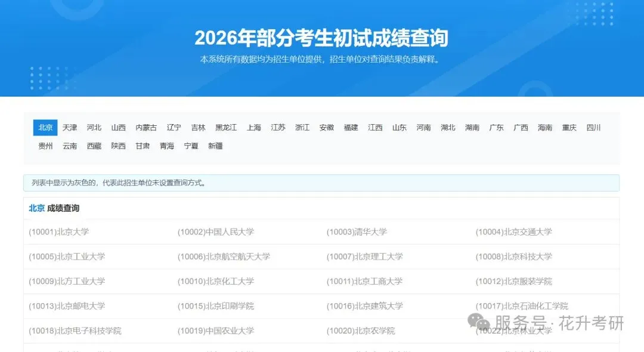Open (10002)中国人民大学 score query
The width and height of the screenshot is (644, 352).
tap(216, 232)
